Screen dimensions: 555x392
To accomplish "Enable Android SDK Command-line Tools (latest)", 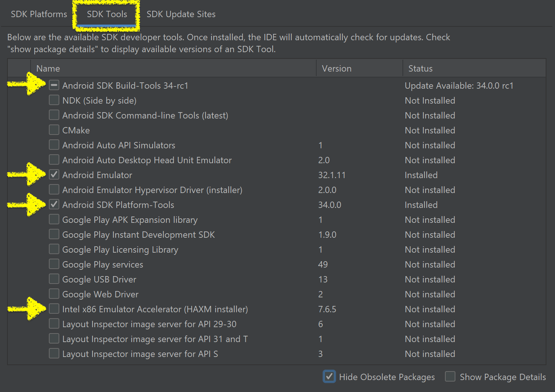I will 54,115.
